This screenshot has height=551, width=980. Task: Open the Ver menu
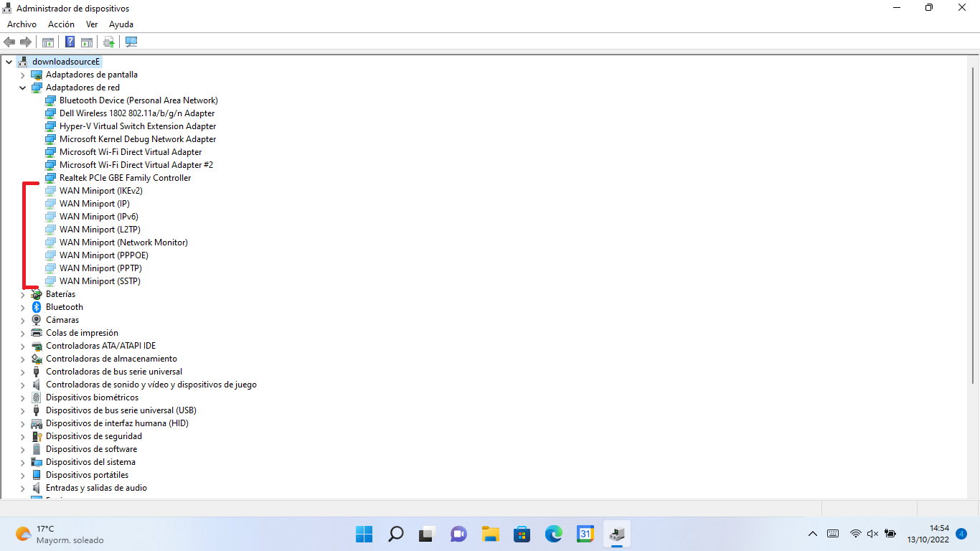(x=92, y=24)
